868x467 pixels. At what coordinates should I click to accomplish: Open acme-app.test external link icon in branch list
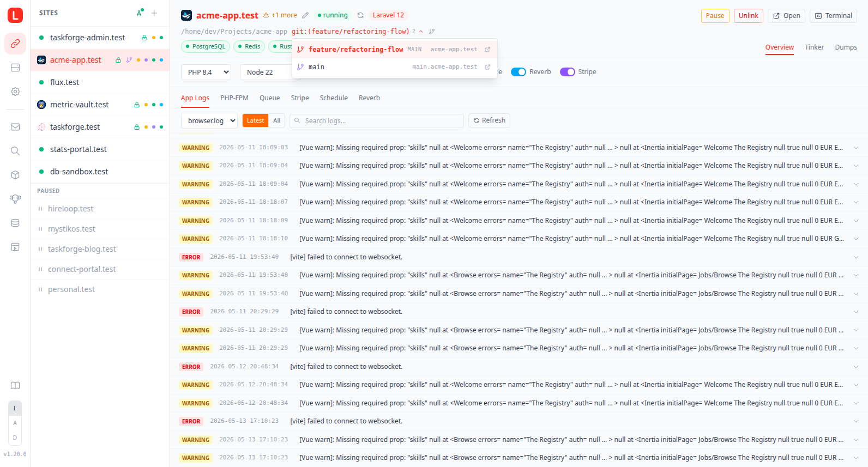pos(487,50)
